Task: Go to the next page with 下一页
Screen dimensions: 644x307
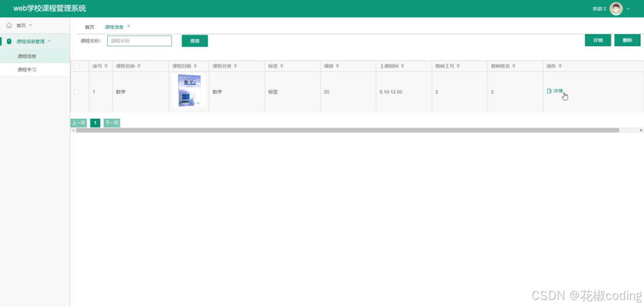Action: pyautogui.click(x=112, y=123)
